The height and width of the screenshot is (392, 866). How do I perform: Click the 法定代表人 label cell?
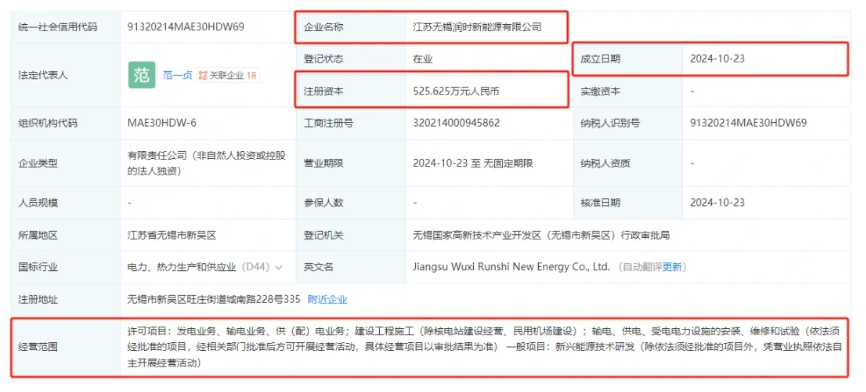click(66, 76)
